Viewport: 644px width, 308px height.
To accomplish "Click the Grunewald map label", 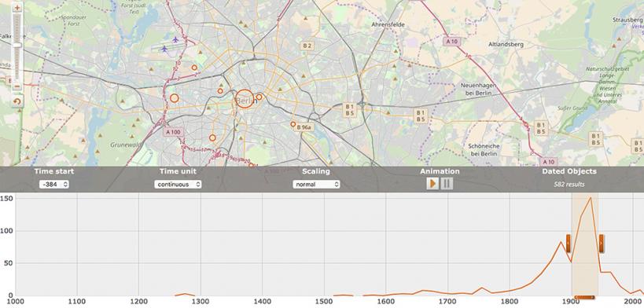I will 125,145.
